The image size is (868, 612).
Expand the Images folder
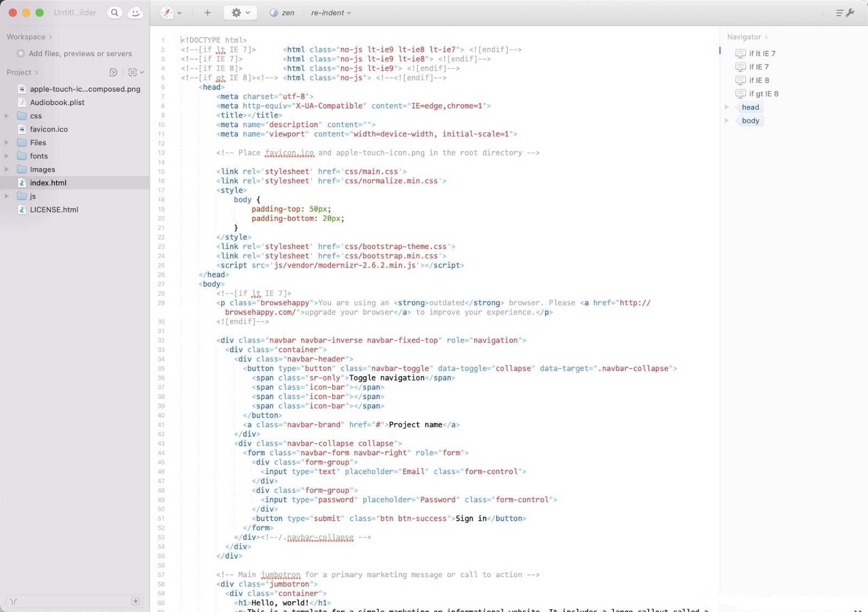click(7, 169)
